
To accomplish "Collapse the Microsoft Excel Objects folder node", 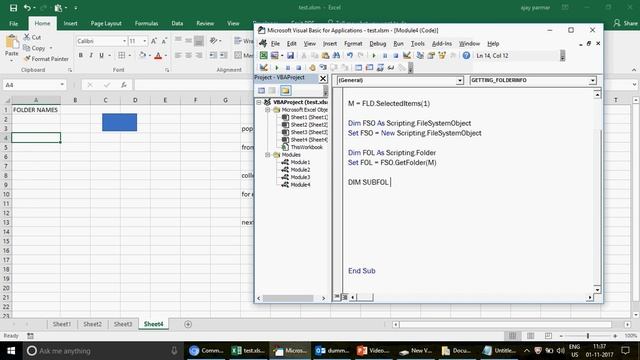I will coord(267,110).
